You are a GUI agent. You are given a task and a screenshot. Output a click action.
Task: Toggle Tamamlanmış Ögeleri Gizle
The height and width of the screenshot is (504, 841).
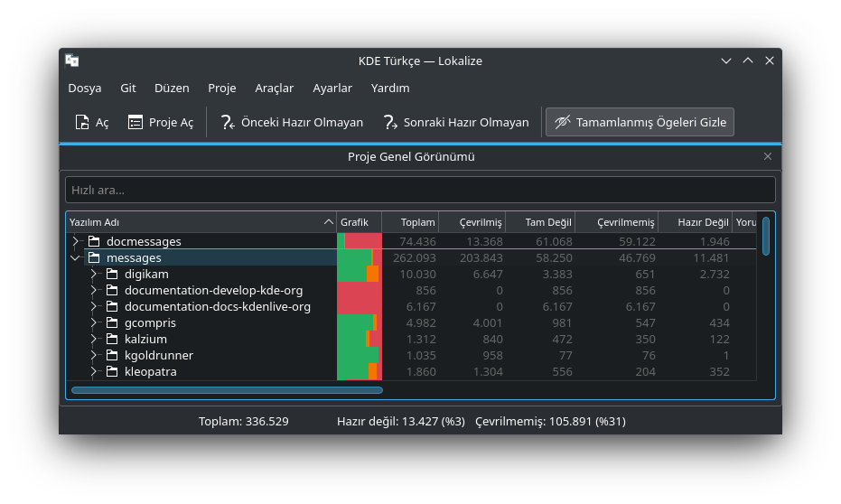point(640,122)
